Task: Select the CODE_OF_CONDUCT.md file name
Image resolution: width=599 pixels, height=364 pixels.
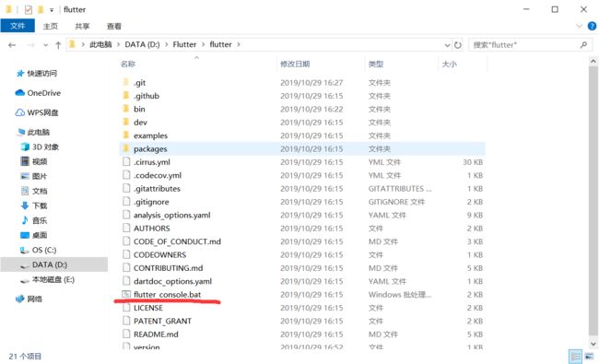Action: [x=177, y=241]
